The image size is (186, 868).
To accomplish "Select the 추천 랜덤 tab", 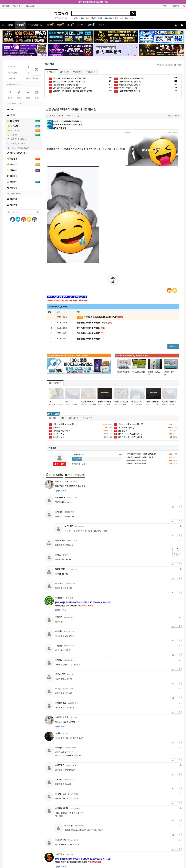I will click(x=53, y=418).
